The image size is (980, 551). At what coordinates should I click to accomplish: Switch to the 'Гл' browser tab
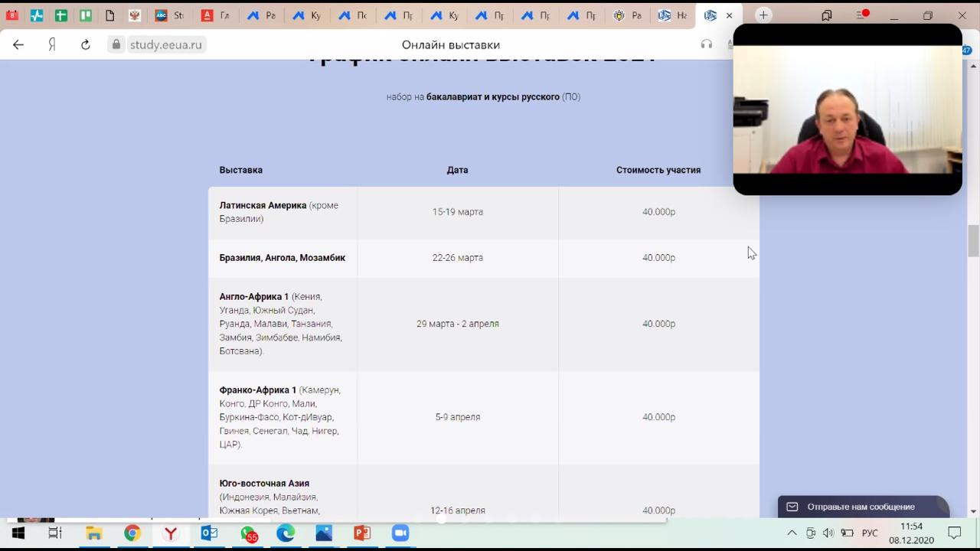[215, 15]
